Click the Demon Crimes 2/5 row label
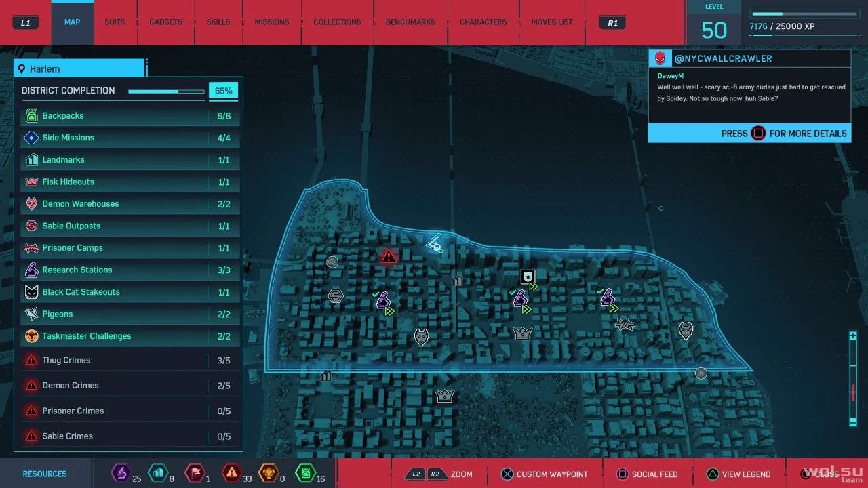Viewport: 868px width, 488px height. pos(71,385)
